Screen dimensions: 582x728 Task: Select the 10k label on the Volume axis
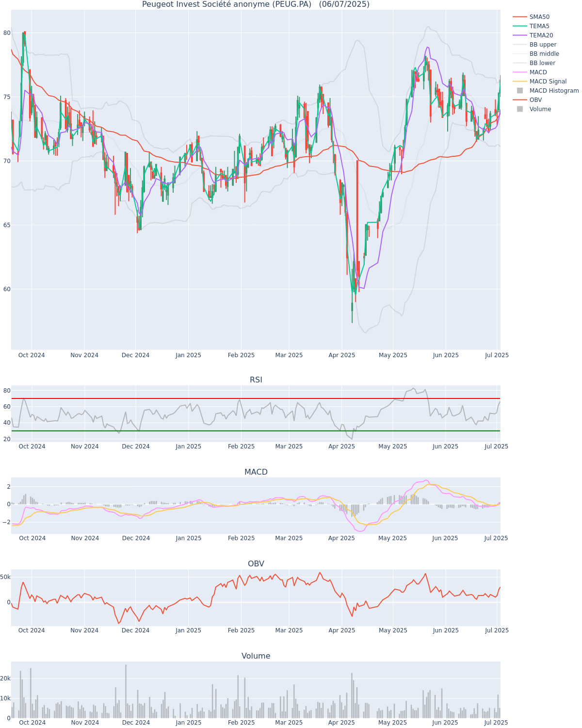point(5,698)
